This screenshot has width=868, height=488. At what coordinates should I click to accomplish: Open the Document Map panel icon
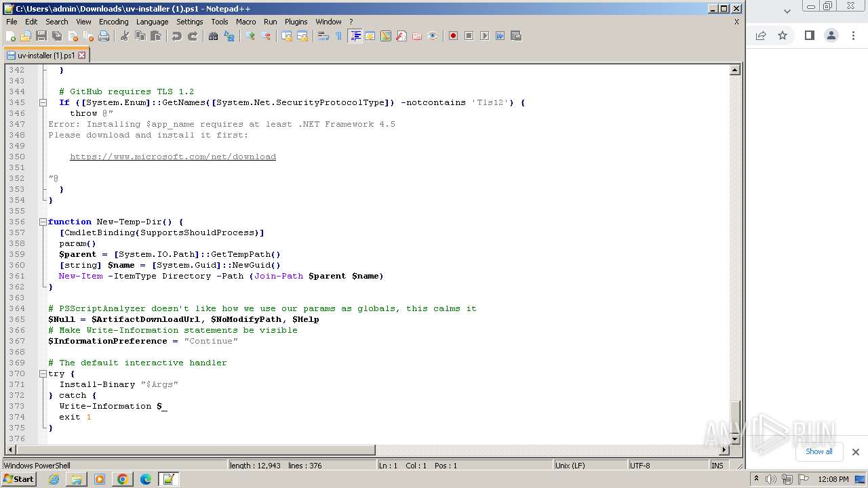(386, 36)
